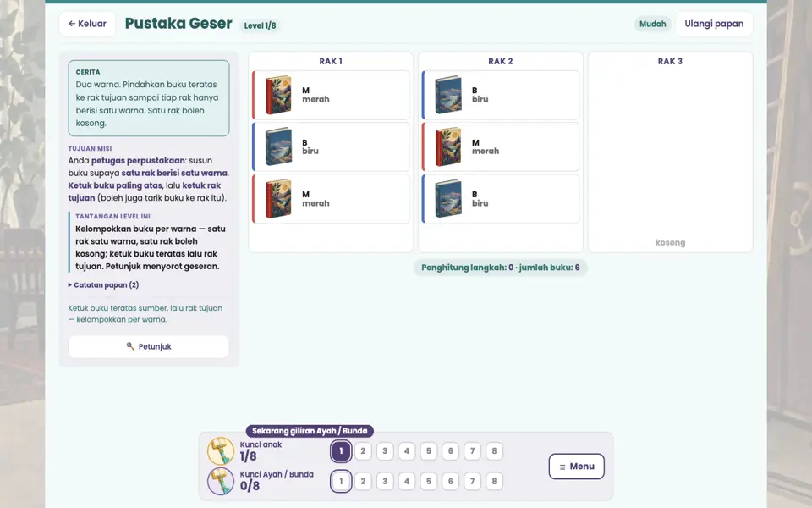Select Kunci Ayah / Bunda level 3

point(385,481)
